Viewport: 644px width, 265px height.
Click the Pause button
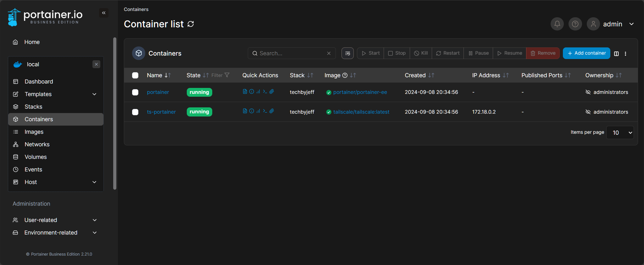click(478, 53)
